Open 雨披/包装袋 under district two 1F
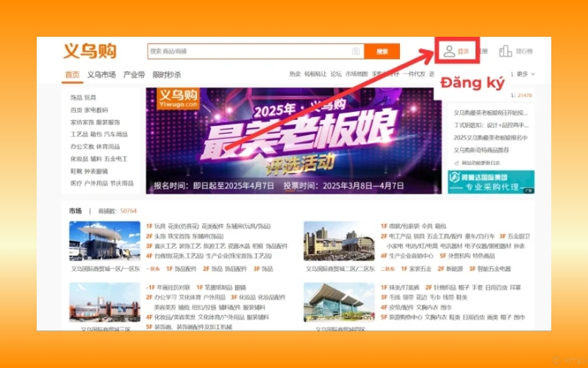 (404, 226)
